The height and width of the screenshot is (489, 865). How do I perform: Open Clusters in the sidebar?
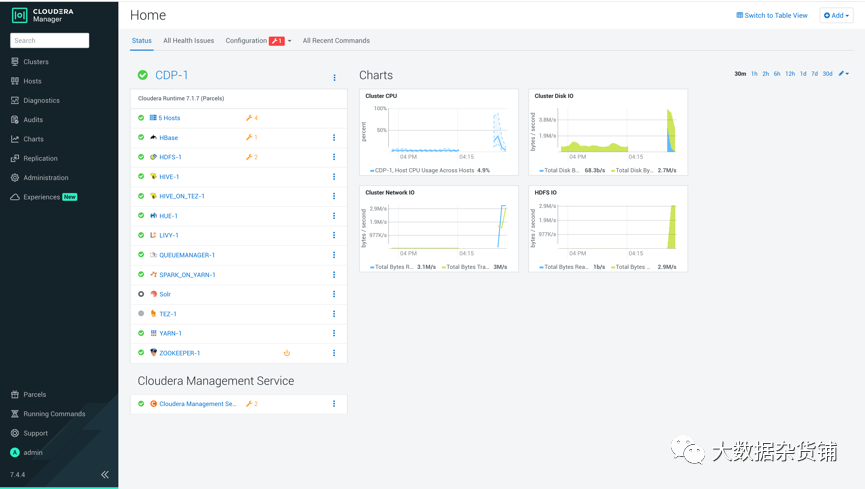point(36,62)
